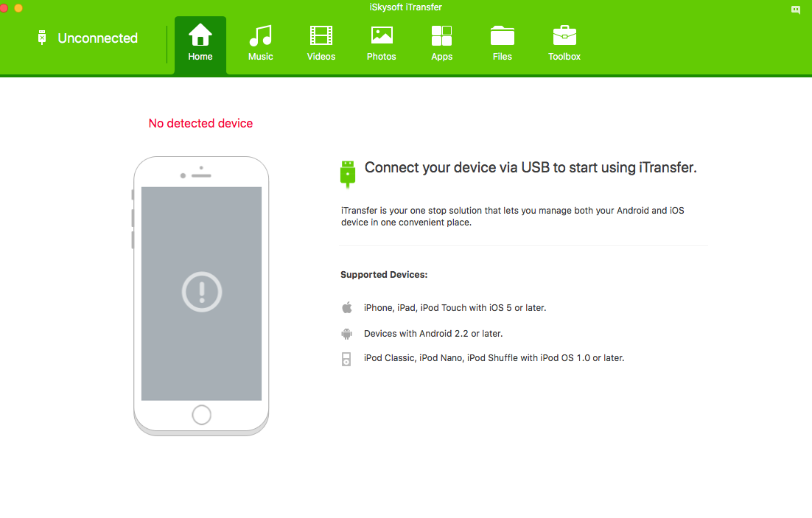This screenshot has height=518, width=812.
Task: Click 'Devices with Android 2.2 or later'
Action: [433, 334]
